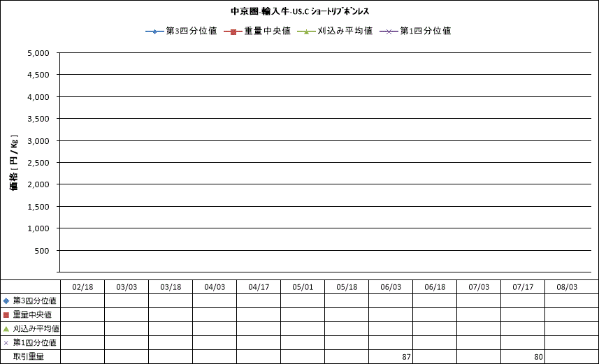599x364 pixels.
Task: Click the 2,000 y-axis label
Action: click(38, 184)
